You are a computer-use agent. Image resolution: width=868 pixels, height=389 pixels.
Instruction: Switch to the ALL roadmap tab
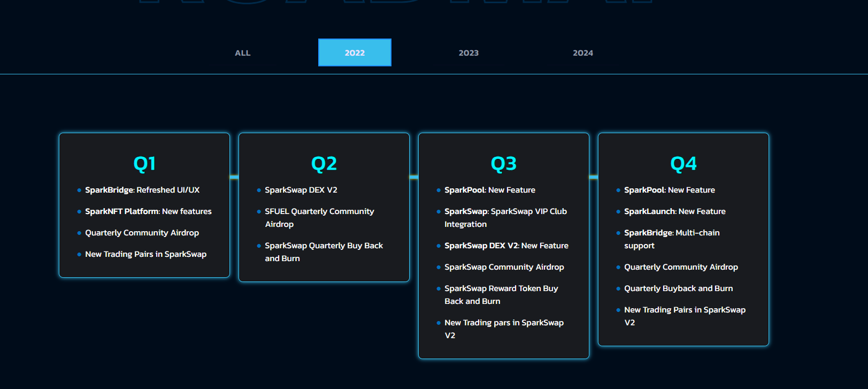point(242,52)
